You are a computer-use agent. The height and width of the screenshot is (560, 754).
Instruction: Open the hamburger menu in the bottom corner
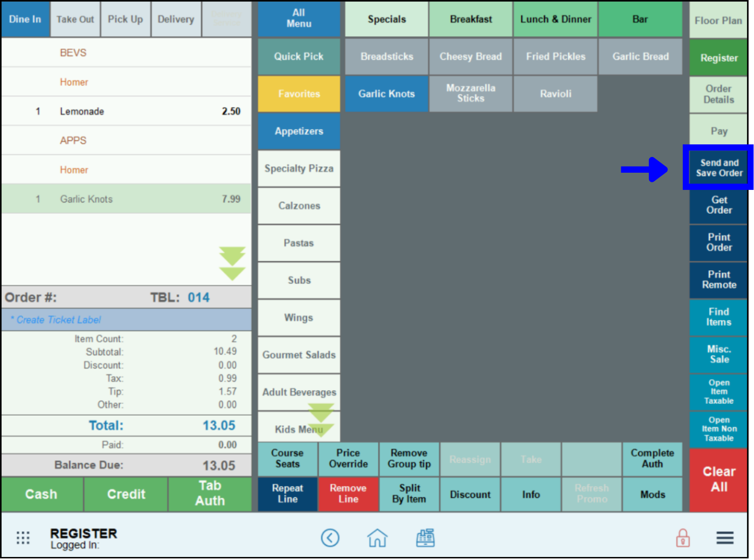(x=725, y=538)
